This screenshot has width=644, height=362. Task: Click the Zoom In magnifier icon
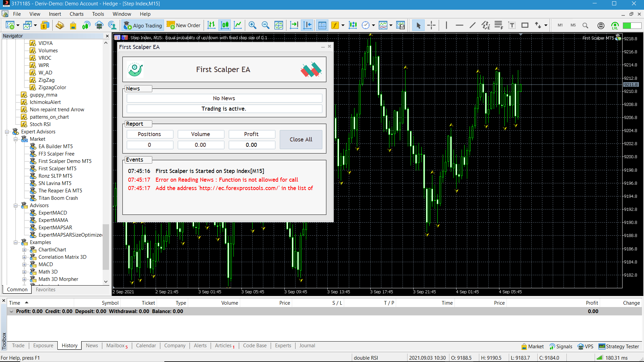(252, 25)
